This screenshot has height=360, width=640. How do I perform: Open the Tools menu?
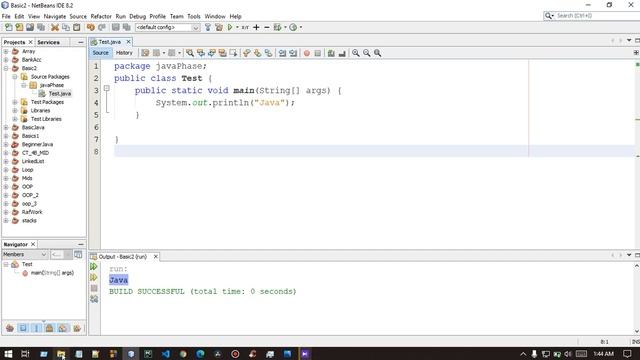tap(194, 16)
